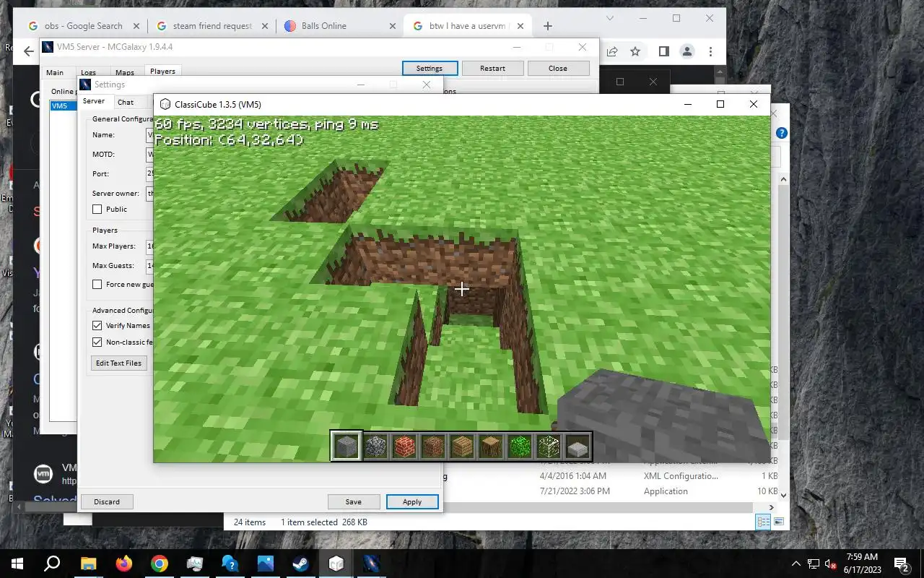The width and height of the screenshot is (924, 578).
Task: Switch File Explorer to details view
Action: pyautogui.click(x=763, y=522)
